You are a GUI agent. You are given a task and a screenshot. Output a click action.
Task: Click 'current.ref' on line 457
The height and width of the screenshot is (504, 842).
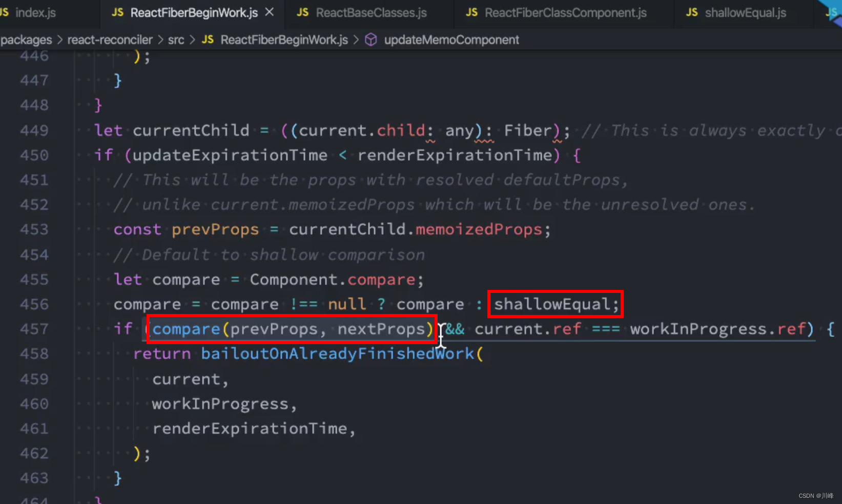527,329
